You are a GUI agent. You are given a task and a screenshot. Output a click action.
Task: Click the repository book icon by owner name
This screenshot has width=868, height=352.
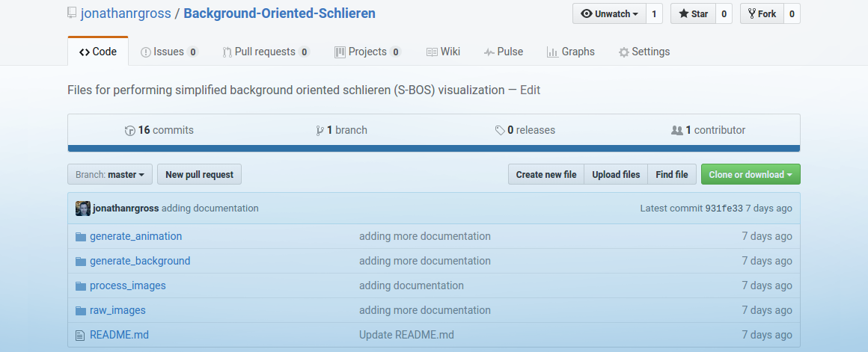[72, 13]
